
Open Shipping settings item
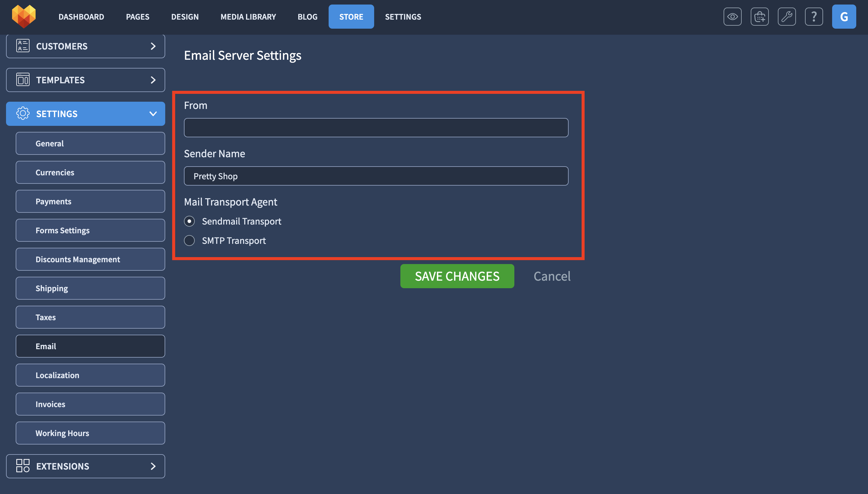(90, 288)
